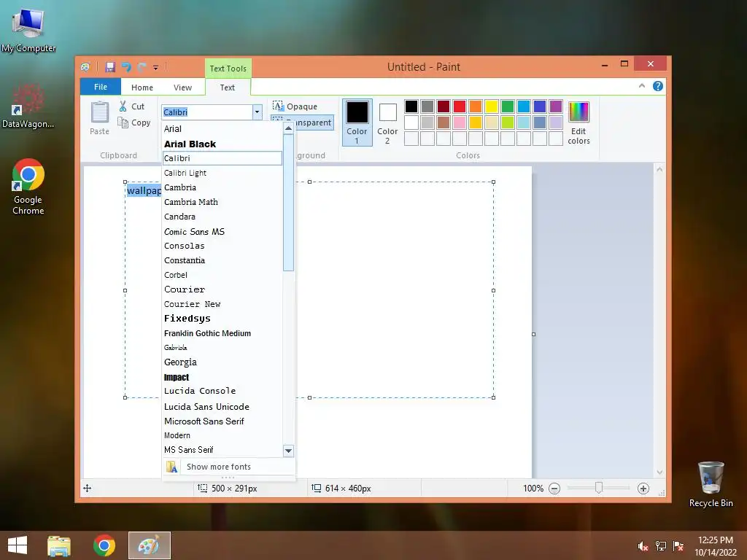The width and height of the screenshot is (747, 560).
Task: Zoom in using the plus button
Action: coord(643,489)
